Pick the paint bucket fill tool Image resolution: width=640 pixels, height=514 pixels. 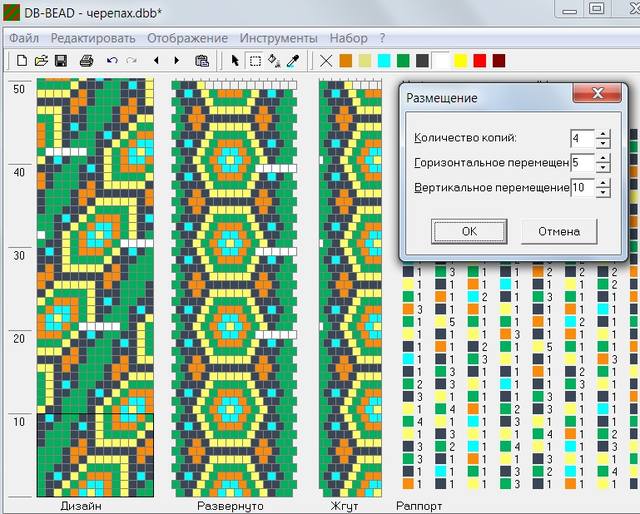coord(274,61)
